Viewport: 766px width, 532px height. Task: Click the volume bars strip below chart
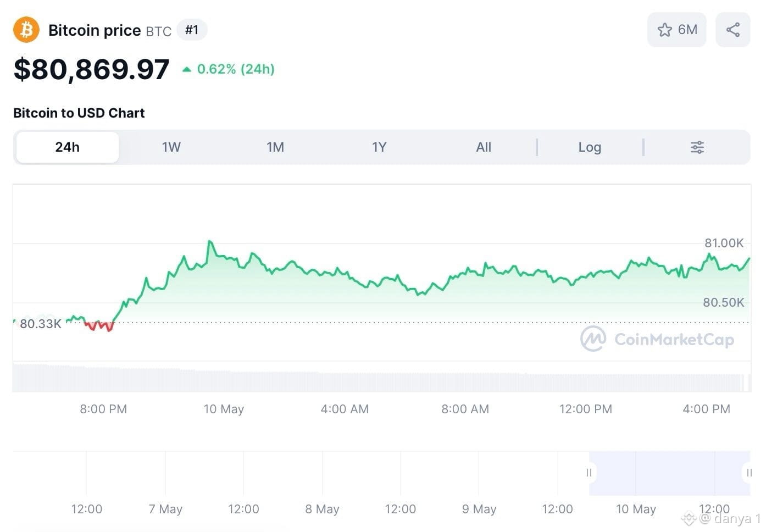[382, 378]
